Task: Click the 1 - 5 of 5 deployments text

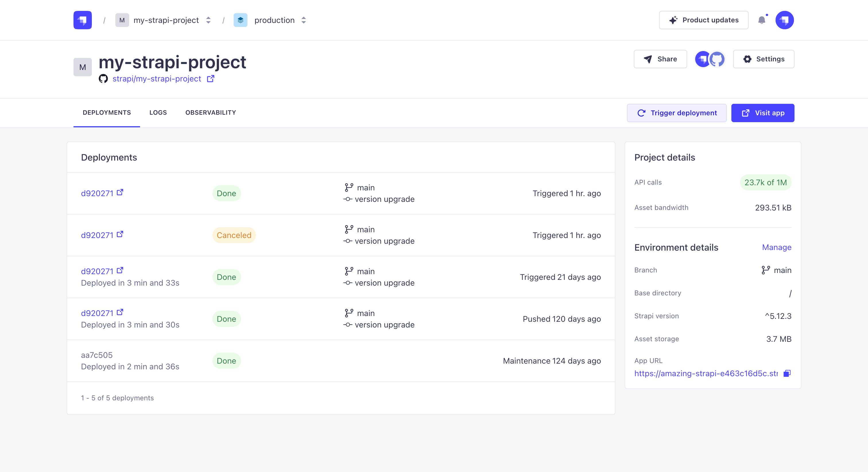Action: coord(117,398)
